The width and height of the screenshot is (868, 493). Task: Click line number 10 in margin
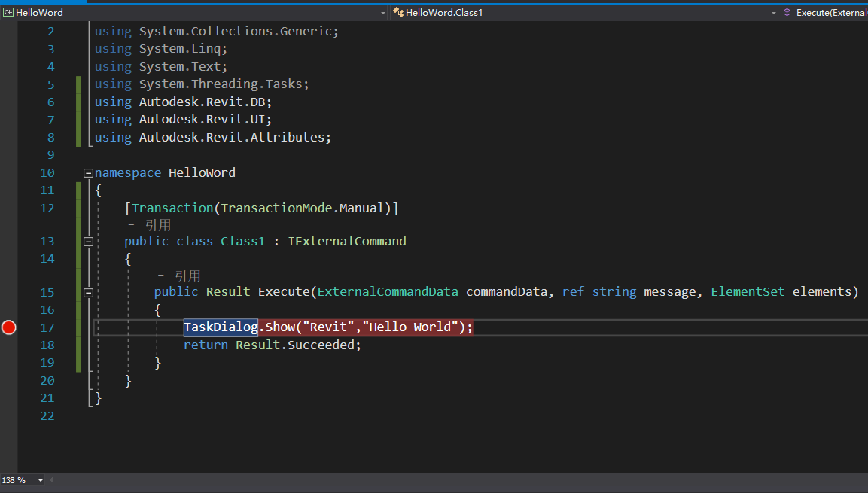[47, 173]
